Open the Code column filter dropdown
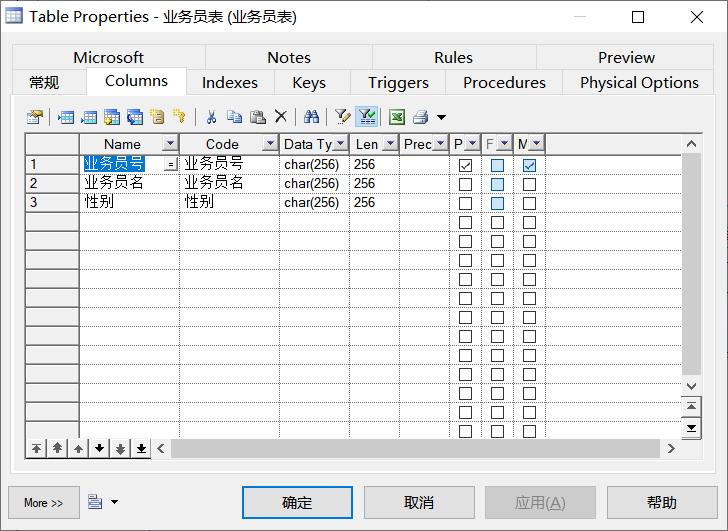This screenshot has height=531, width=728. coord(270,144)
